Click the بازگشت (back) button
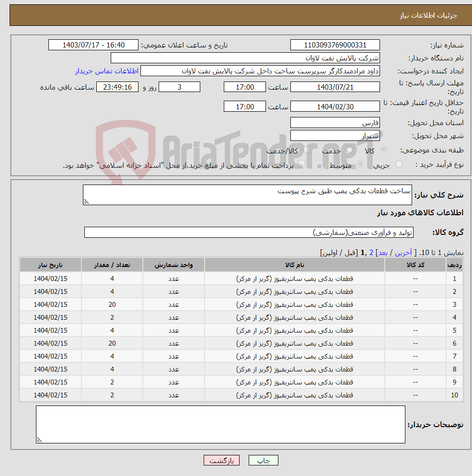This screenshot has height=476, width=472. tap(221, 460)
